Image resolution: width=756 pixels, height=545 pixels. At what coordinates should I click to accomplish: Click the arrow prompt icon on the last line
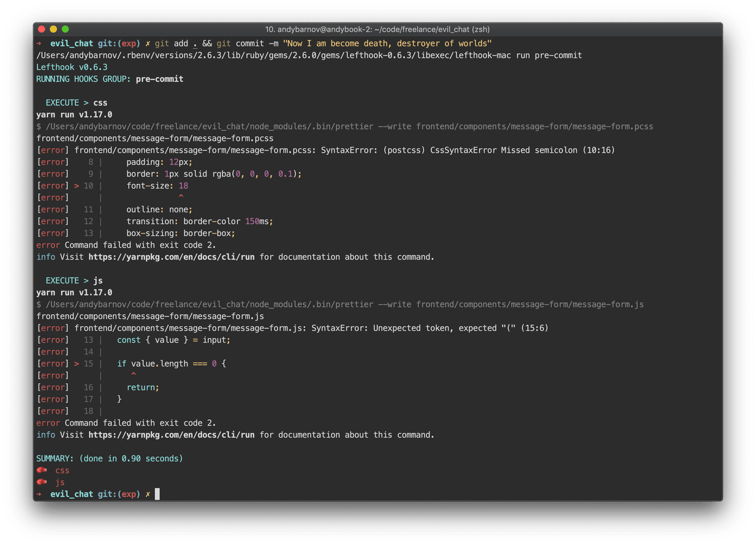pos(39,493)
